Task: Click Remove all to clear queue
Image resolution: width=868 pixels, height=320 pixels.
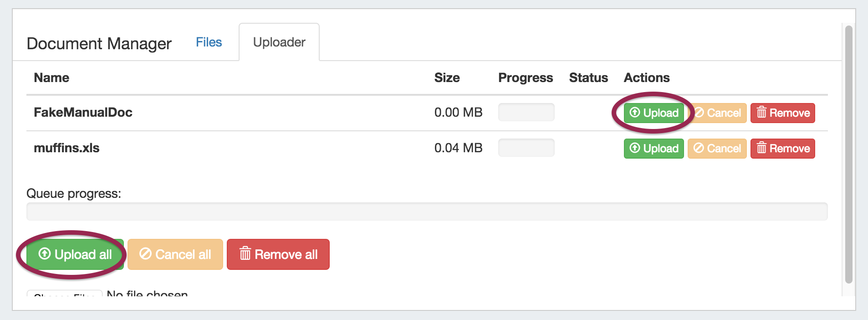Action: pyautogui.click(x=278, y=254)
